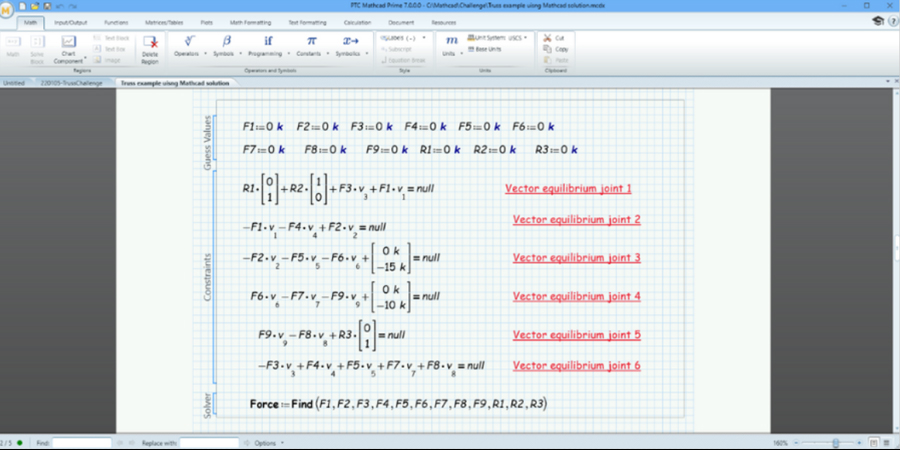
Task: Open the Operators square-root icon
Action: (185, 41)
